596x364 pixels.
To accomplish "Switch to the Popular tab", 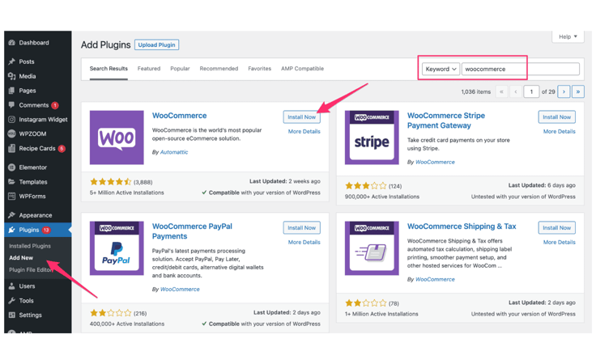I will 180,69.
